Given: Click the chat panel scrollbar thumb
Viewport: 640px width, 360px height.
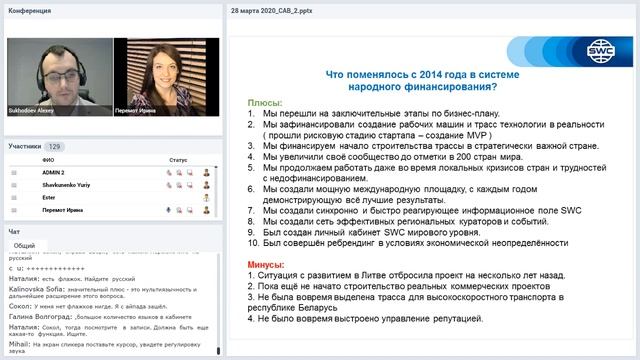Looking at the screenshot, I should pyautogui.click(x=218, y=351).
